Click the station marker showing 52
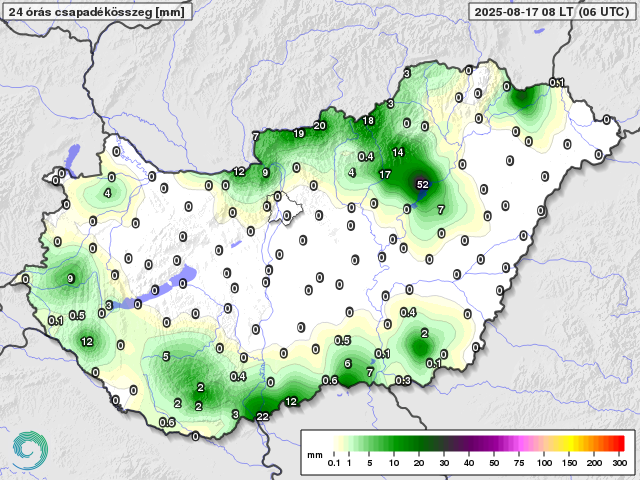The width and height of the screenshot is (640, 480). point(422,185)
